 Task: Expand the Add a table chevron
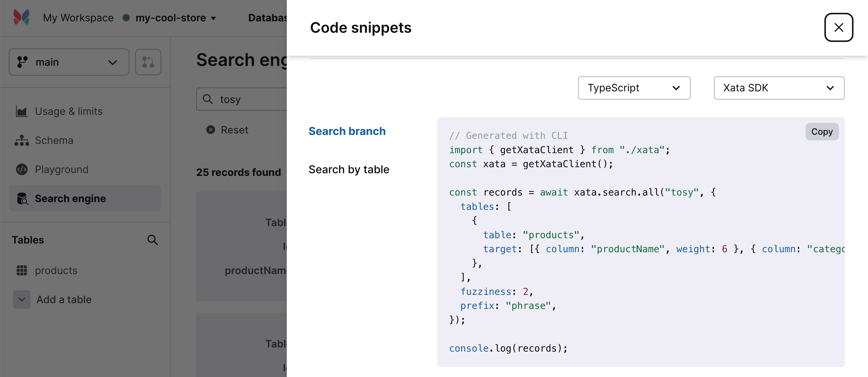[x=22, y=299]
